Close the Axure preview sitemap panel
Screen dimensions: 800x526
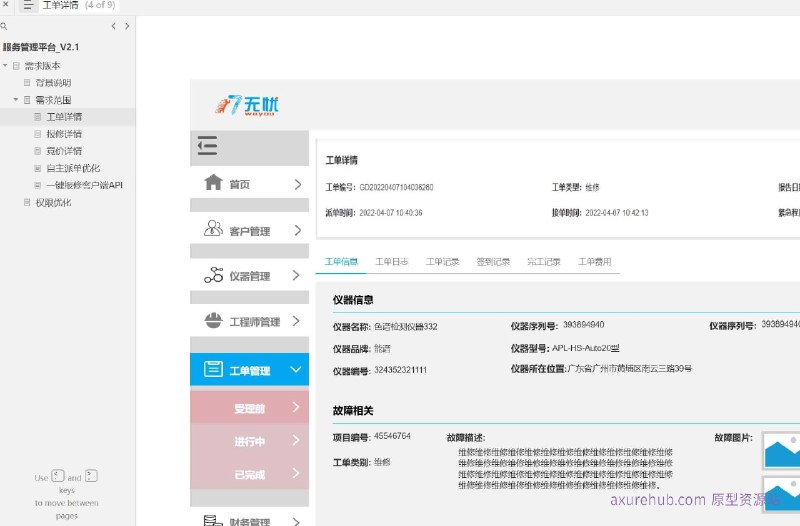tap(6, 5)
